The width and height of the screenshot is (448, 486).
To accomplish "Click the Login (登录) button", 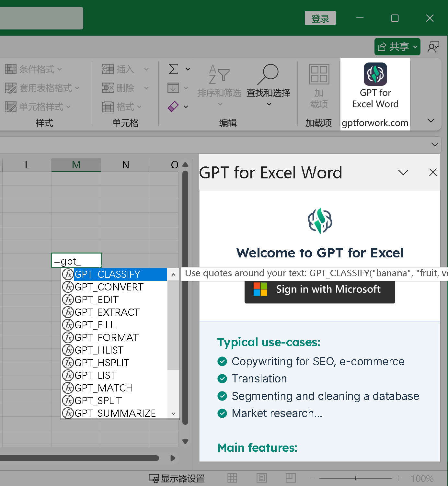I will (x=320, y=18).
